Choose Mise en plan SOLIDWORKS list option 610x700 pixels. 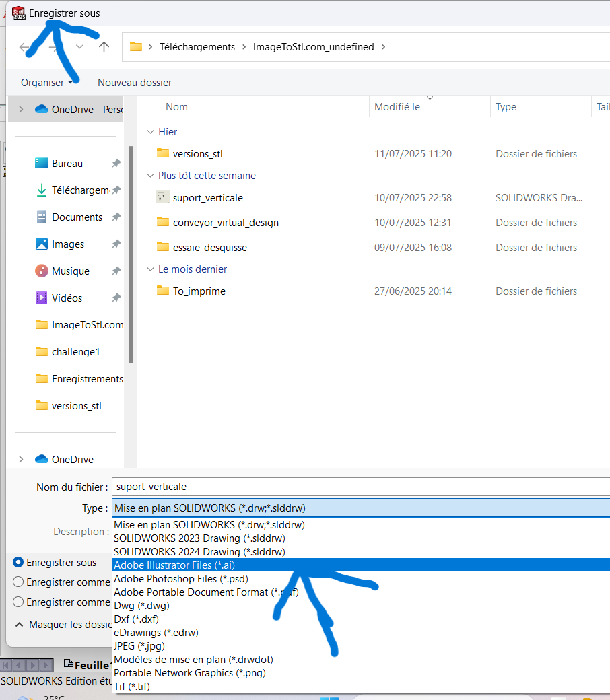click(x=361, y=525)
